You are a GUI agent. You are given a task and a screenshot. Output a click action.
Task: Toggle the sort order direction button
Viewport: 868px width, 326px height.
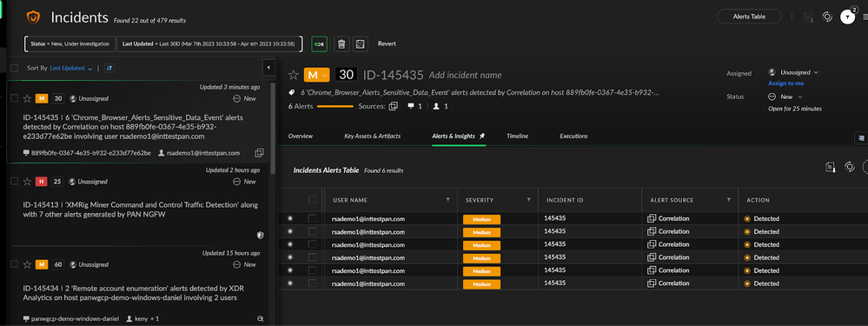109,68
